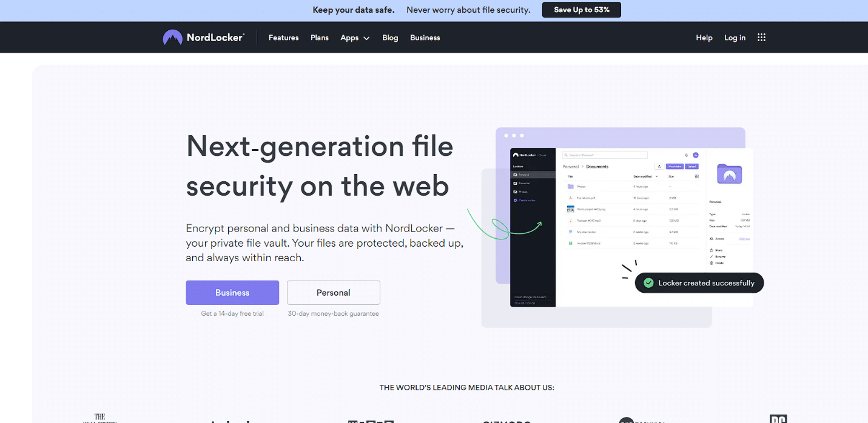868x423 pixels.
Task: Click the NordLocker logo in the header
Action: click(x=203, y=38)
